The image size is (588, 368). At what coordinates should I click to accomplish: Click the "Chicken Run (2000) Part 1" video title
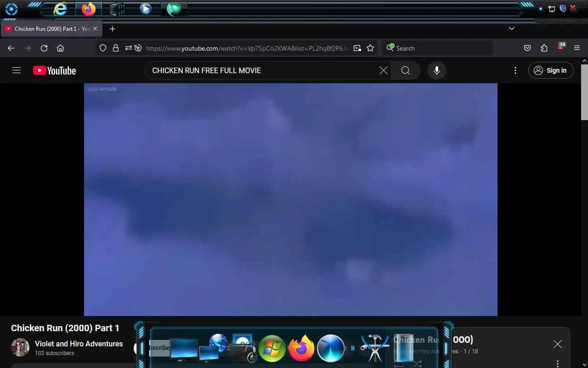click(65, 328)
